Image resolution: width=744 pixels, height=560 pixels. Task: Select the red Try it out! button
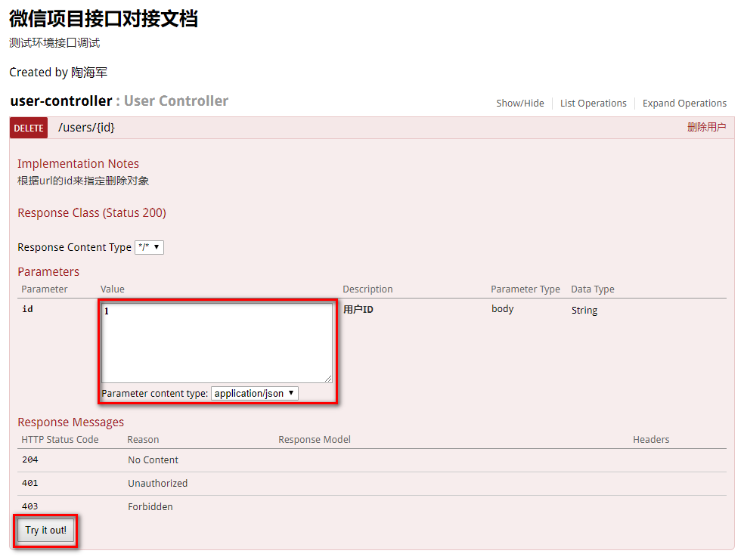click(45, 530)
